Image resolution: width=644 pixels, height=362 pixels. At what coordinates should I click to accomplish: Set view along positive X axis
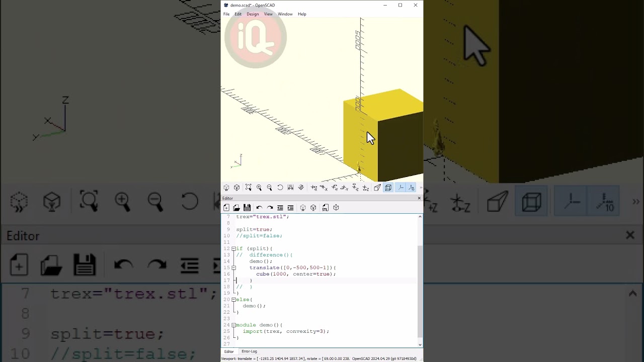(x=314, y=188)
